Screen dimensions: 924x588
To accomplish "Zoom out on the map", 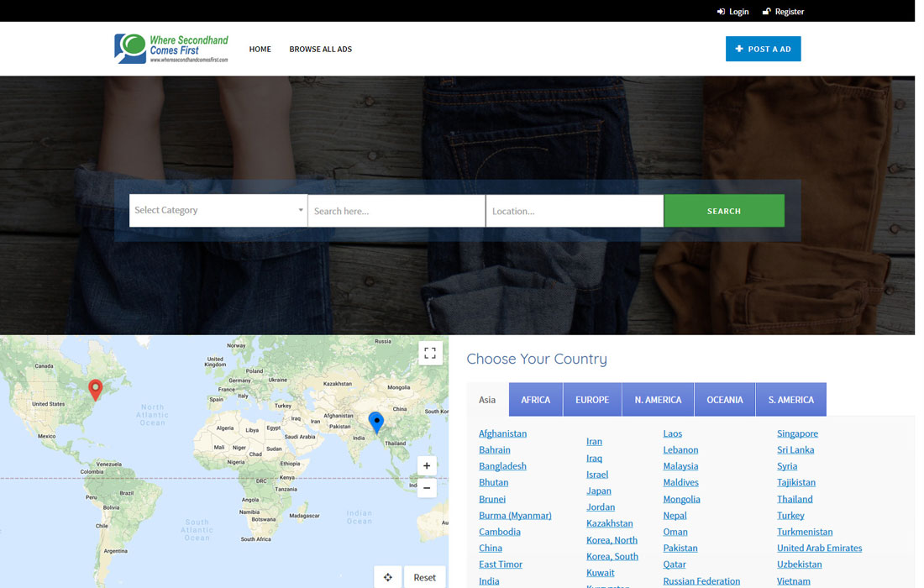I will pos(427,488).
